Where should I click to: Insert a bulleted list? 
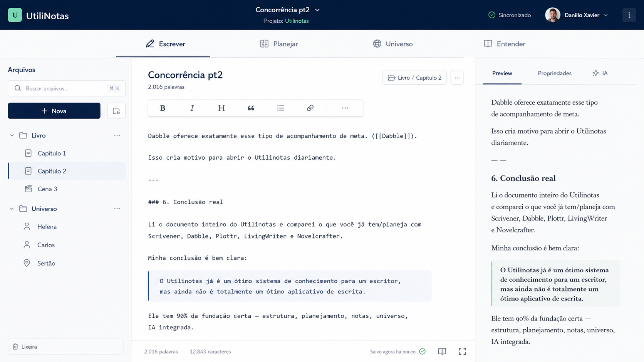[x=280, y=108]
